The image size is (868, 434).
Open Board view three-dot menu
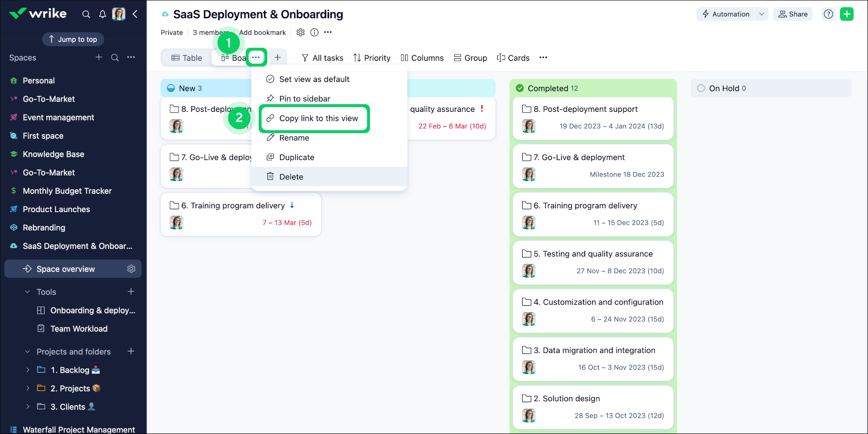(x=256, y=57)
